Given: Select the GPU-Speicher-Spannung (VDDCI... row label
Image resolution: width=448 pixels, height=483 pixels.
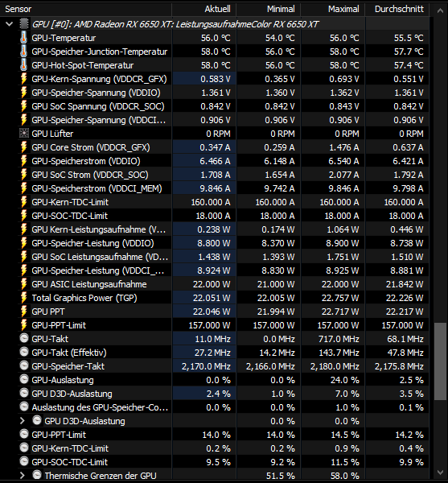Looking at the screenshot, I should click(99, 120).
